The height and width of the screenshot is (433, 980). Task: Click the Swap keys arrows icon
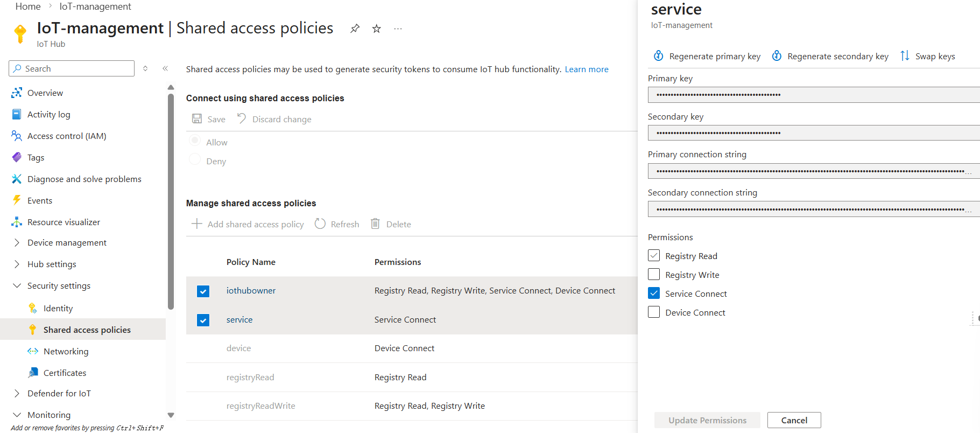pos(905,56)
